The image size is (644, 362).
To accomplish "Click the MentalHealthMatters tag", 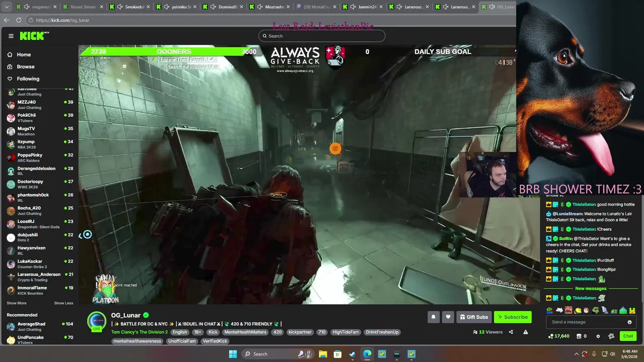I will tap(246, 332).
